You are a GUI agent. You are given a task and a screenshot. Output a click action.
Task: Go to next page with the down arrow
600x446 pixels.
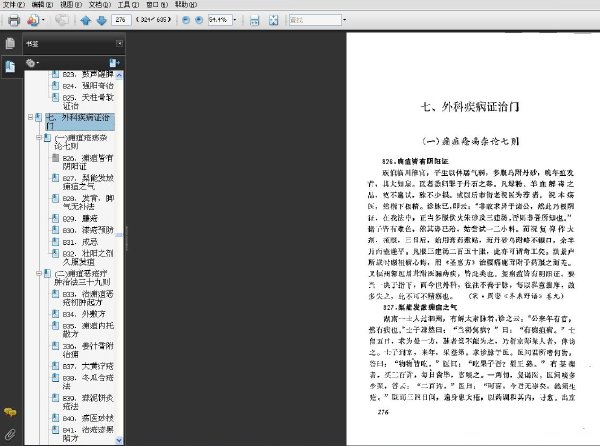[x=101, y=20]
